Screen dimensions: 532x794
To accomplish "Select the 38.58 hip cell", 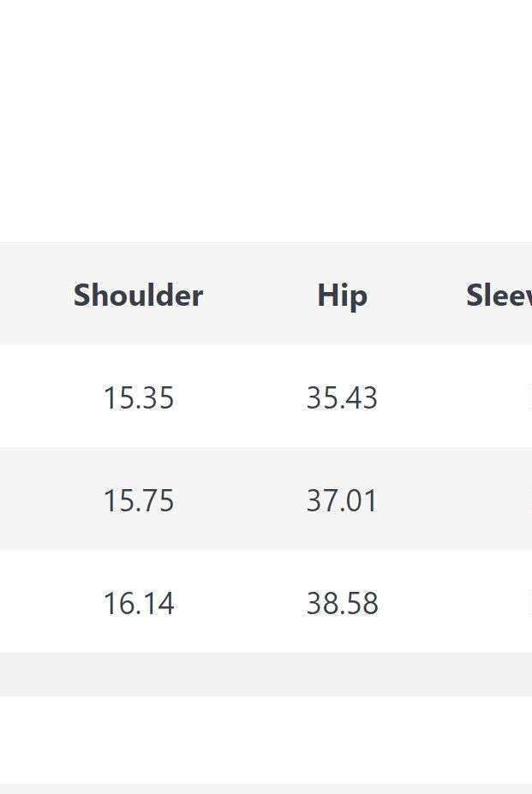I will coord(342,604).
